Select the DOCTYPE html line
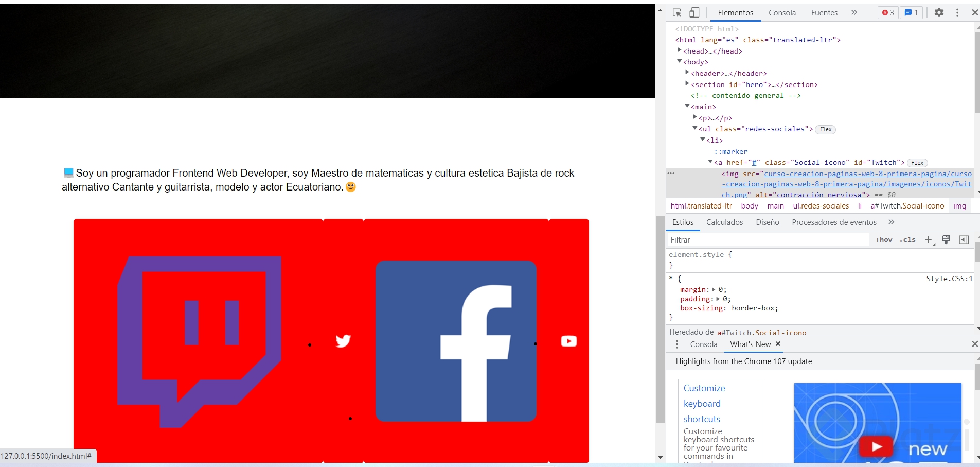The image size is (980, 467). click(707, 29)
